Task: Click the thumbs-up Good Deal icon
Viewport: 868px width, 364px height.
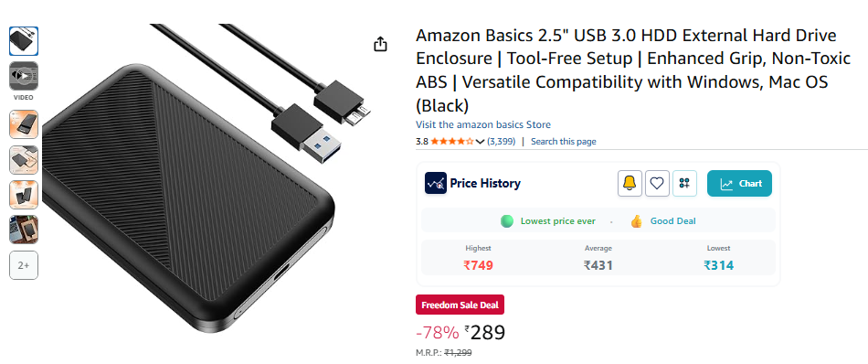Action: tap(636, 221)
